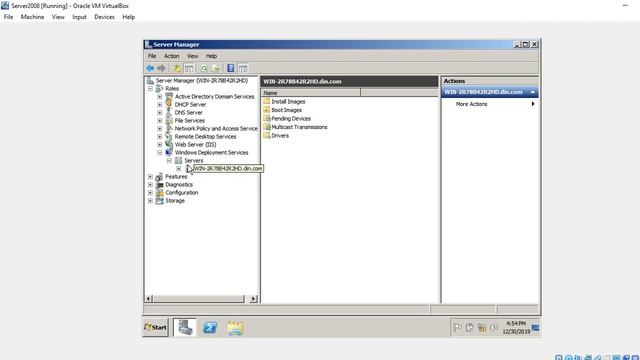
Task: Open VirtualBox Devices menu
Action: 104,17
